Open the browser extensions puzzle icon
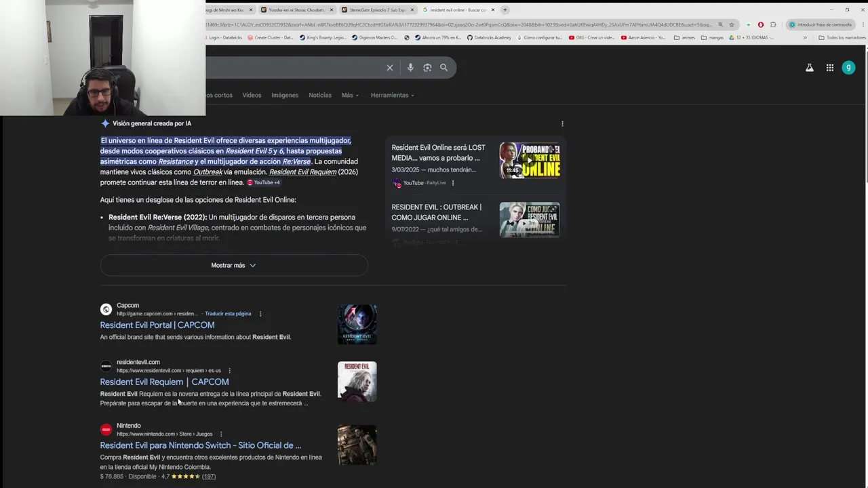Image resolution: width=868 pixels, height=488 pixels. [773, 25]
